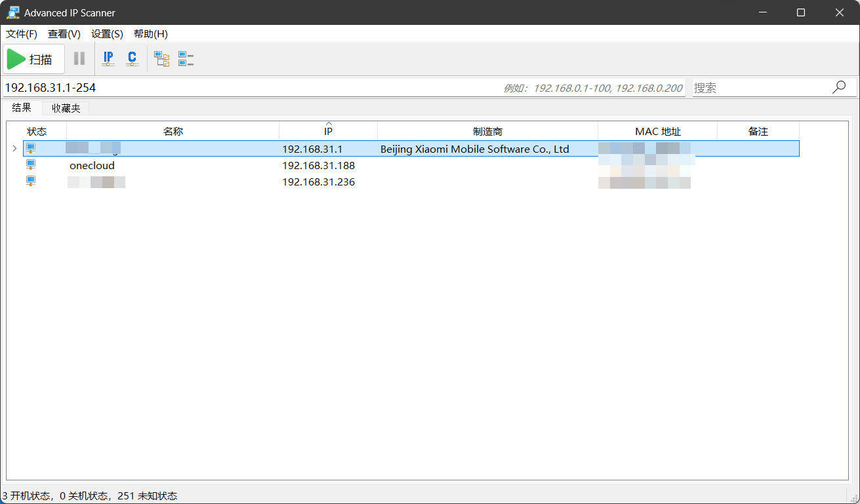Switch to the 收藏夹 tab
This screenshot has height=504, width=860.
click(x=66, y=108)
